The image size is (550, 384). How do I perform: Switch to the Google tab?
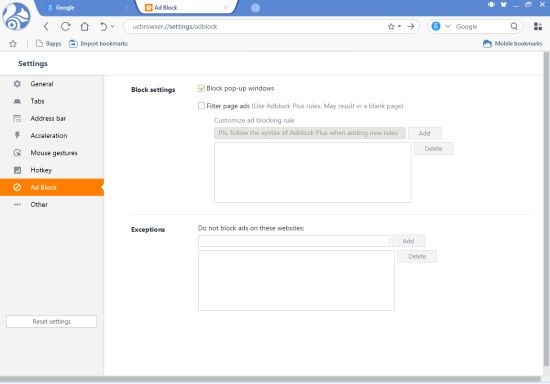(x=84, y=8)
